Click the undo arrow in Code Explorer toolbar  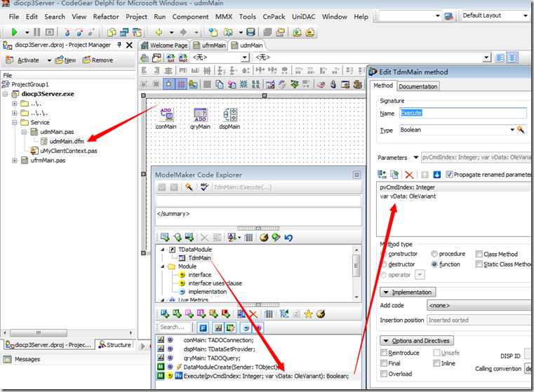tap(288, 238)
